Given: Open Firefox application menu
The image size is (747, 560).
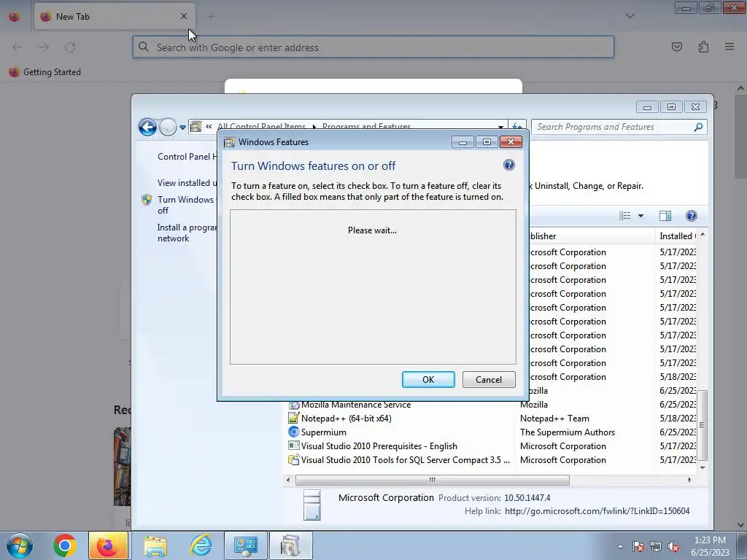Looking at the screenshot, I should click(x=729, y=47).
